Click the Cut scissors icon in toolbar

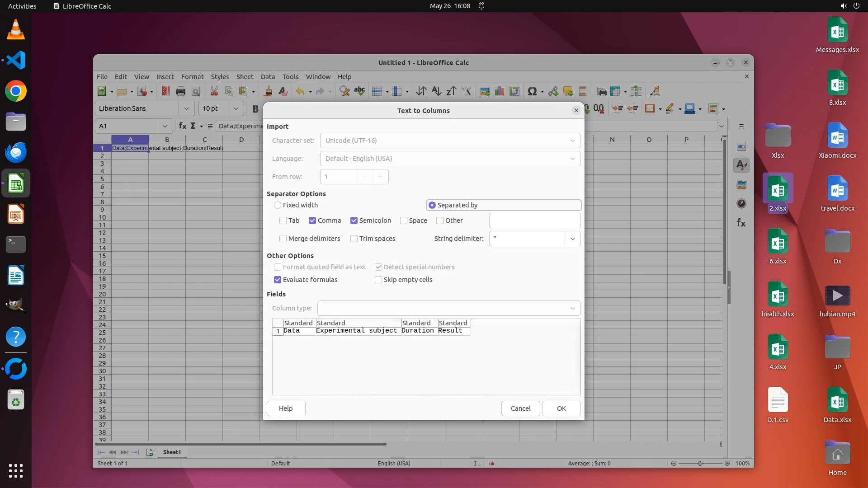pyautogui.click(x=214, y=91)
